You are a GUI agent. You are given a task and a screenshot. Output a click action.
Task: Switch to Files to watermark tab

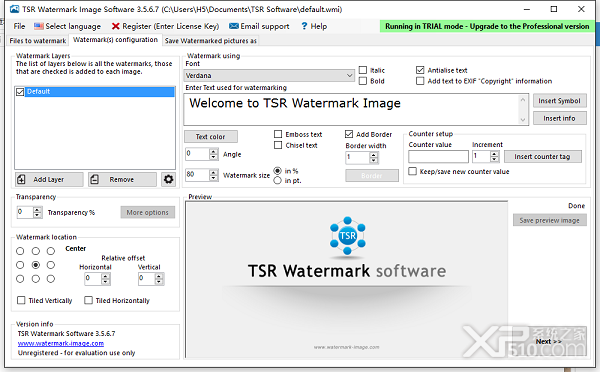point(38,41)
